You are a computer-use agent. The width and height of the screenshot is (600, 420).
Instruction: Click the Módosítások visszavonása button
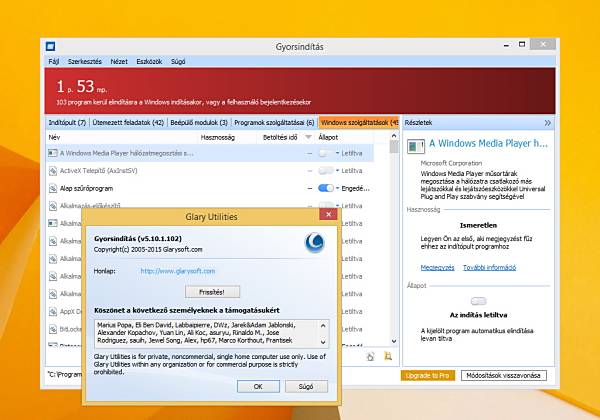click(x=504, y=376)
